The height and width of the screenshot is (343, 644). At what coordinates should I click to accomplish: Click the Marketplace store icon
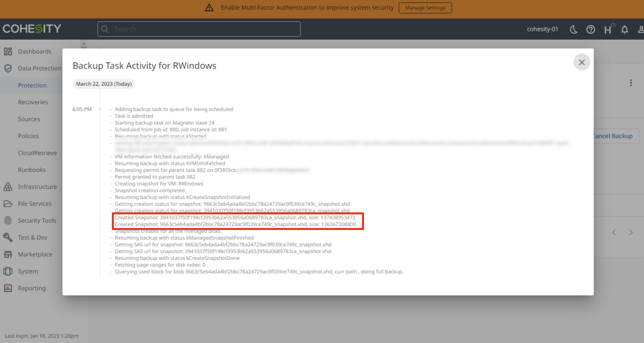pyautogui.click(x=8, y=254)
